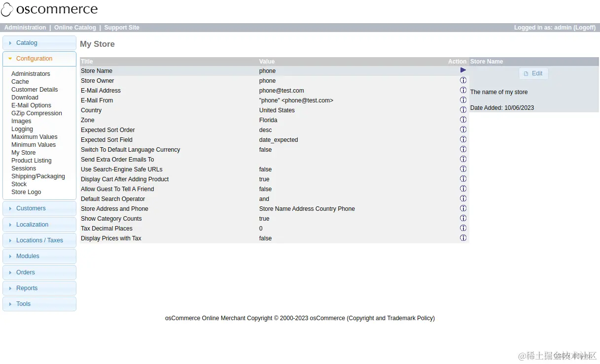The width and height of the screenshot is (600, 364).
Task: Open the Minimum Values link
Action: [x=34, y=145]
